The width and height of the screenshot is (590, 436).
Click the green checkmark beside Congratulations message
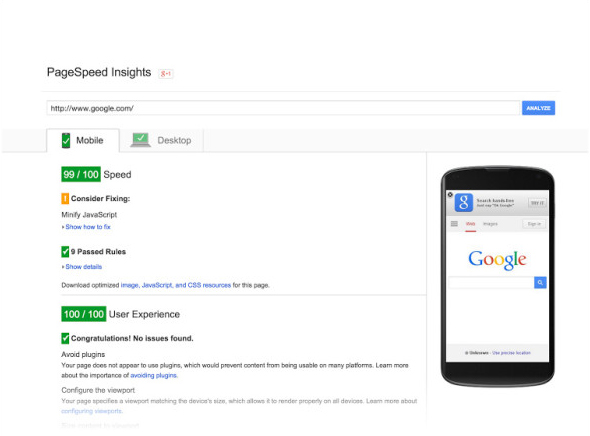65,338
